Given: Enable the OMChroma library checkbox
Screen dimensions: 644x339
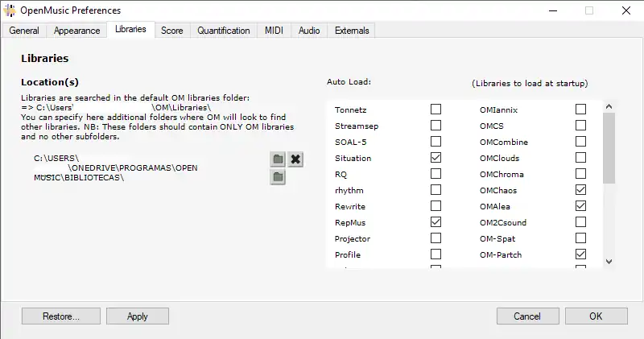Looking at the screenshot, I should (x=580, y=174).
